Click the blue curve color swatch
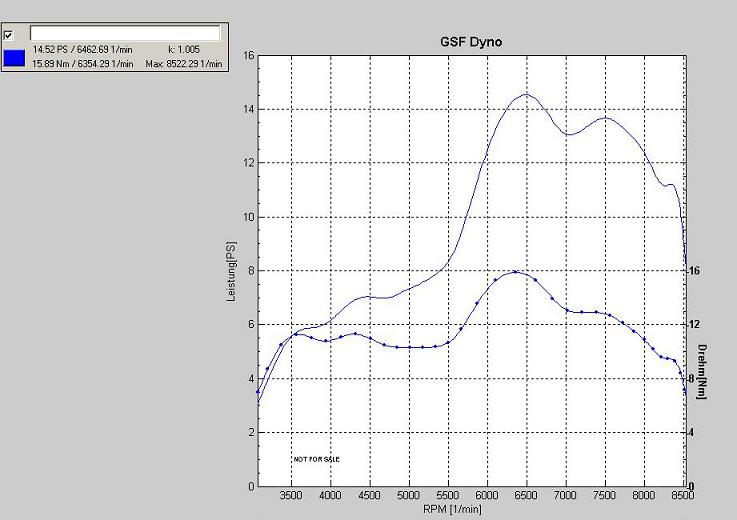737x520 pixels. click(15, 57)
